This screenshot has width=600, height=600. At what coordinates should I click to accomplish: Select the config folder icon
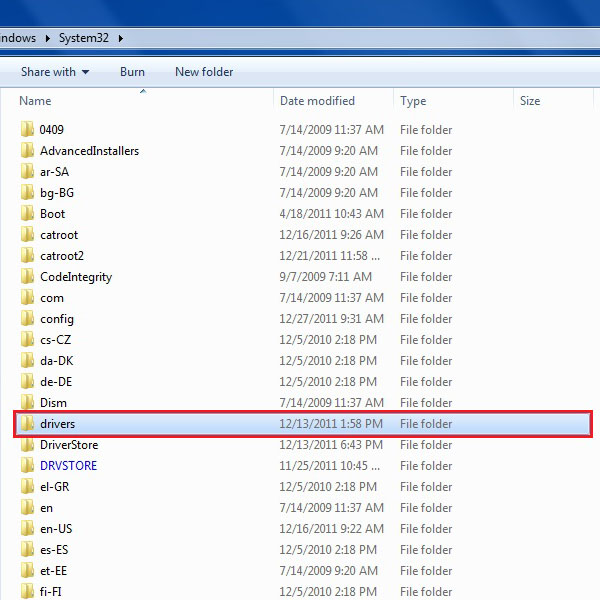(27, 319)
